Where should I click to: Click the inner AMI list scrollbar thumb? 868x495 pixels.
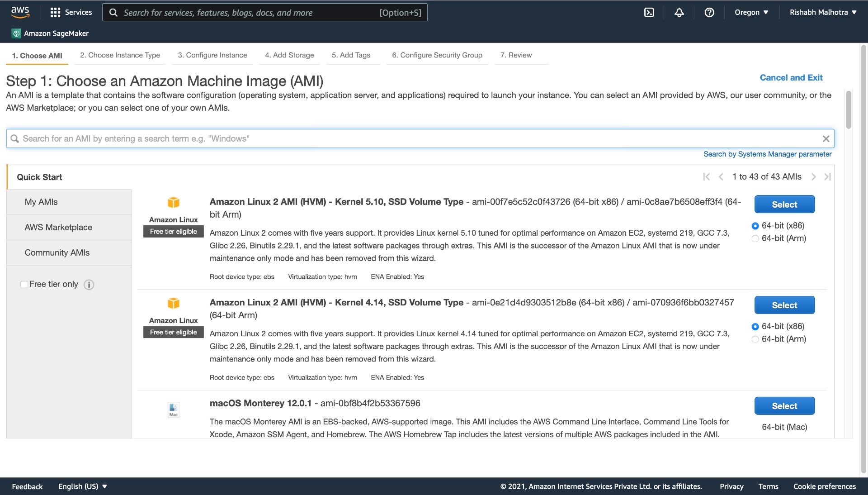click(849, 110)
